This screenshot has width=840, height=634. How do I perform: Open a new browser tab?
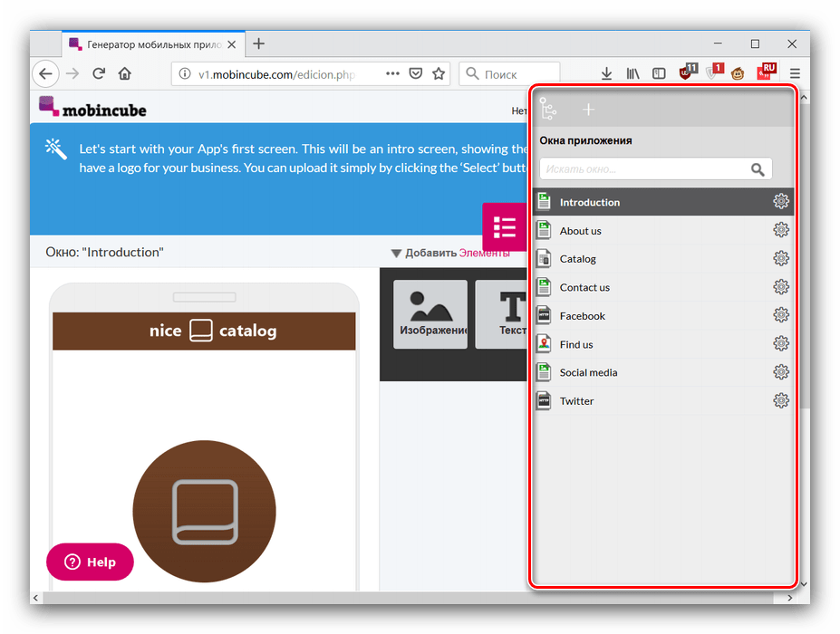pos(259,43)
